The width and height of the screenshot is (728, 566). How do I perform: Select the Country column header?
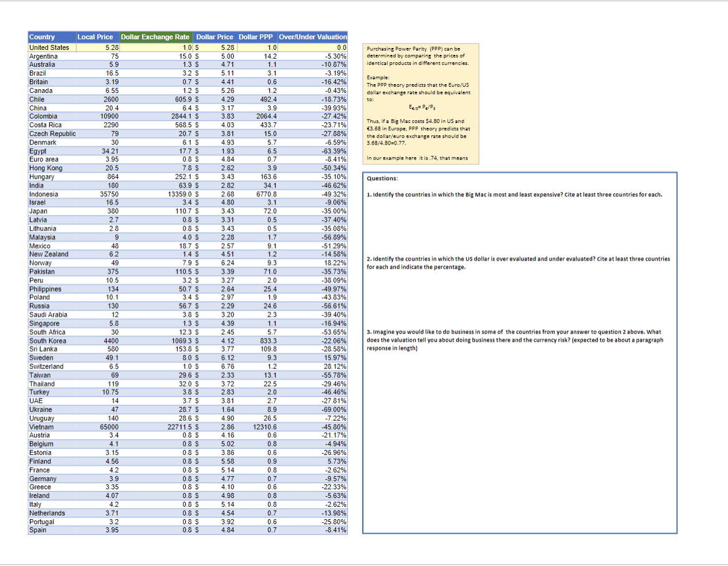point(52,37)
